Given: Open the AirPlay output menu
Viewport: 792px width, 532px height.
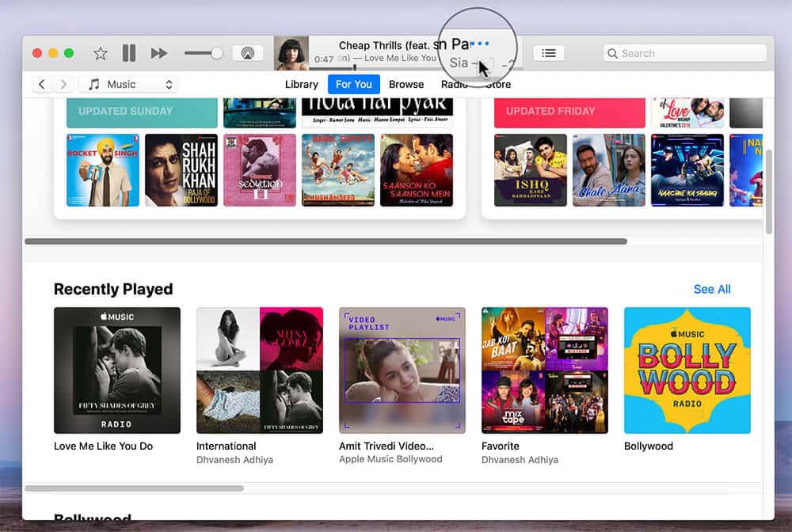Looking at the screenshot, I should (x=247, y=53).
